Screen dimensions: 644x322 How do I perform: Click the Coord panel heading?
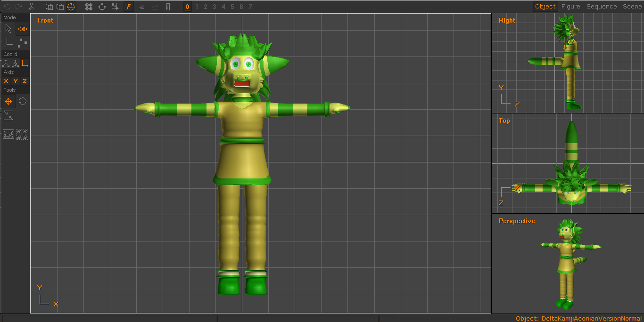pyautogui.click(x=10, y=54)
